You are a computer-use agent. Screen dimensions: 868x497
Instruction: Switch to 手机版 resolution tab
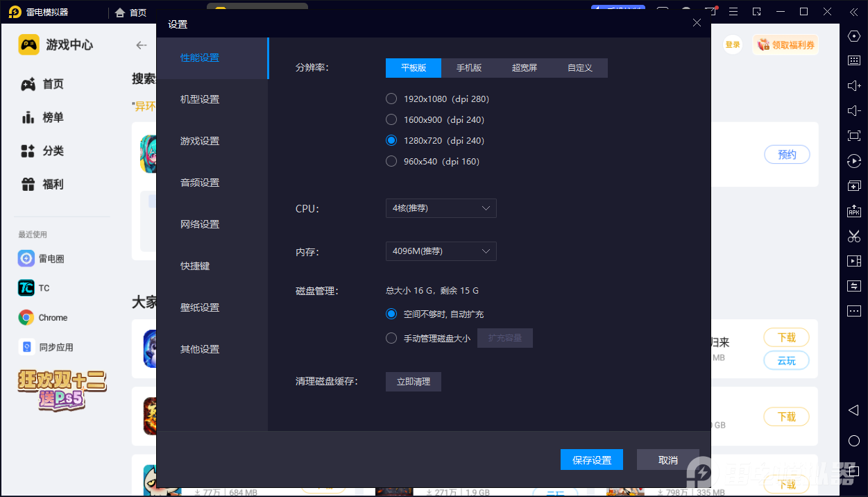coord(469,68)
